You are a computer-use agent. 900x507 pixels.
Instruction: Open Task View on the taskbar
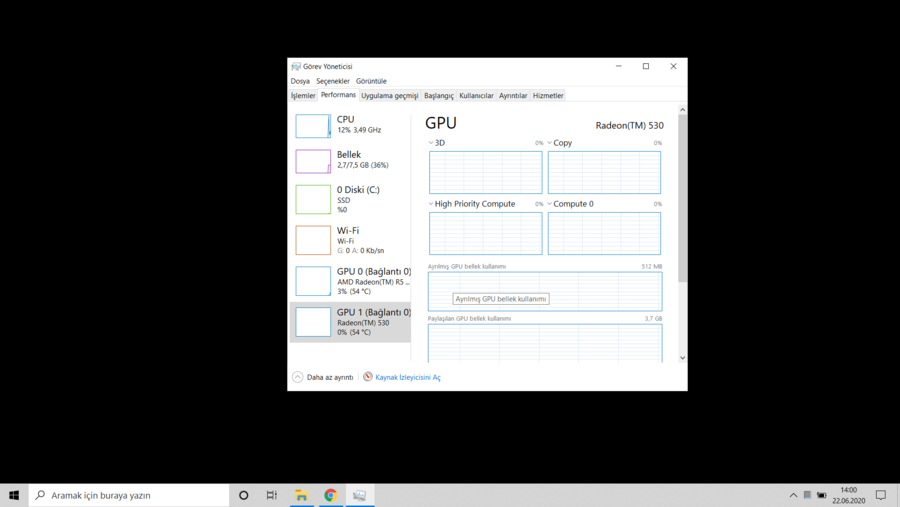[x=271, y=495]
